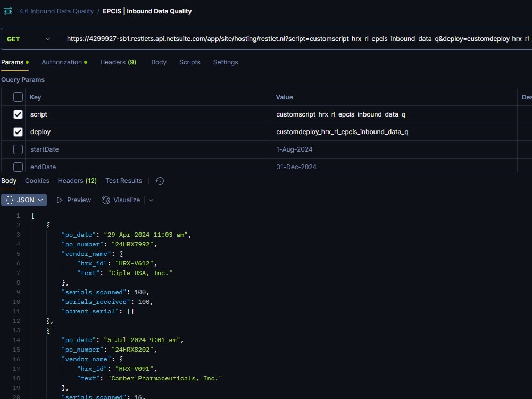
Task: Click the Visualize button
Action: coord(121,200)
